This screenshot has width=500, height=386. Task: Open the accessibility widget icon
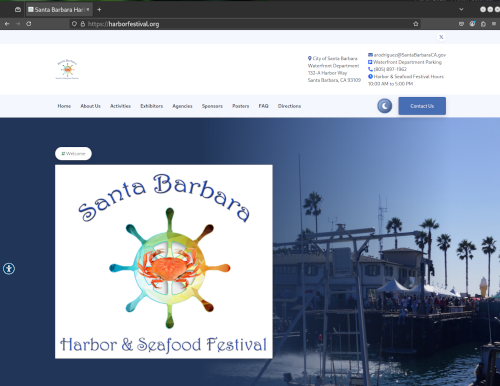point(9,269)
